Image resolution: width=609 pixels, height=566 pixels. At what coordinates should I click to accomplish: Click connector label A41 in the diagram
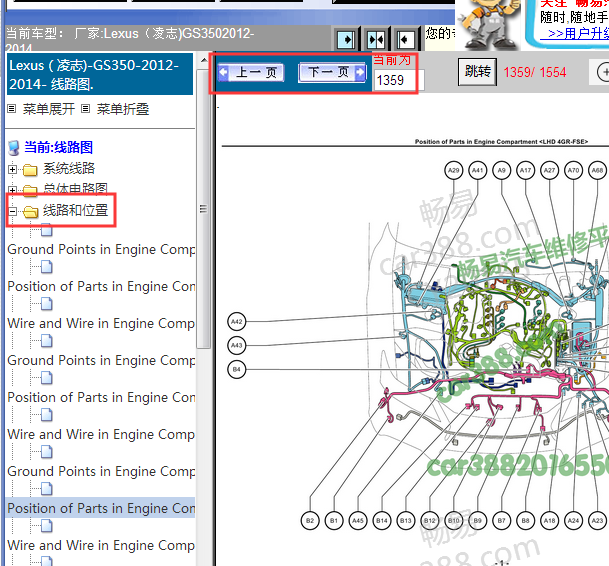[x=477, y=171]
